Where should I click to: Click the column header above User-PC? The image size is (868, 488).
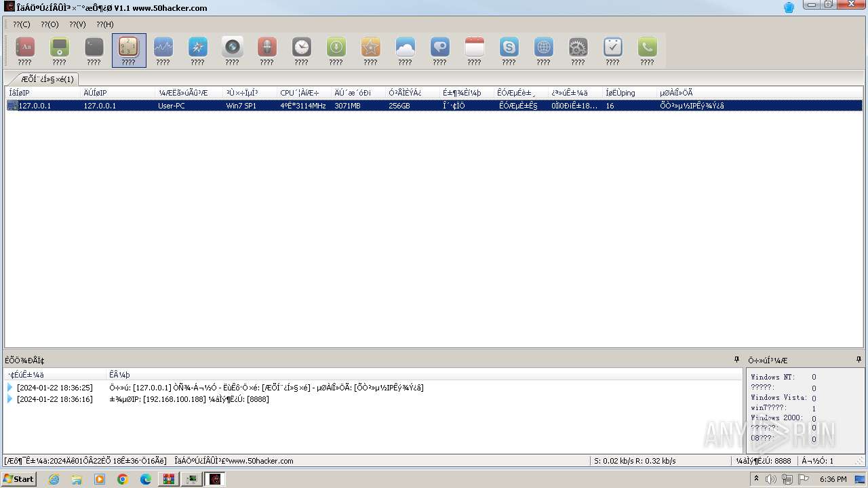coord(189,93)
